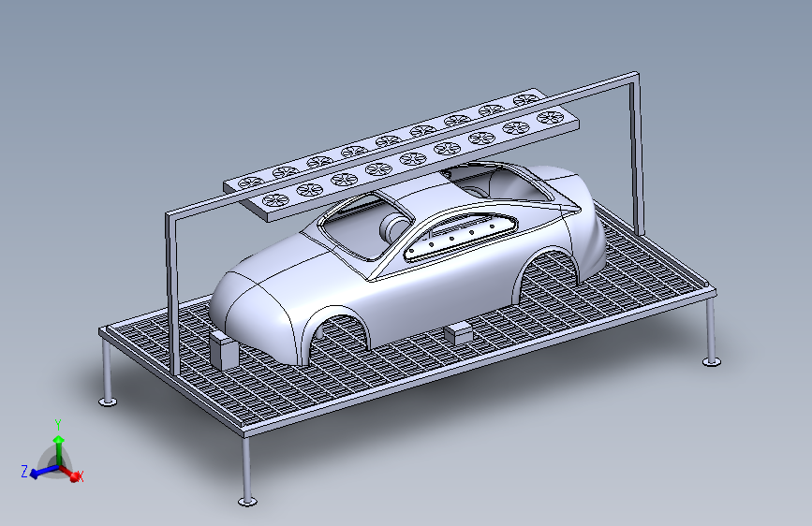Select the platform's far-right corner leg
Image resolution: width=812 pixels, height=526 pixels.
(712, 332)
